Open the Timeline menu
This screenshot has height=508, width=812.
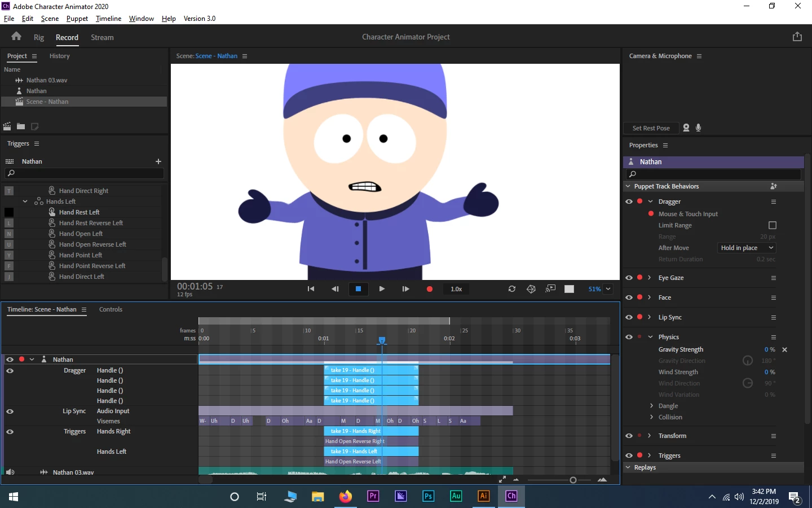108,19
